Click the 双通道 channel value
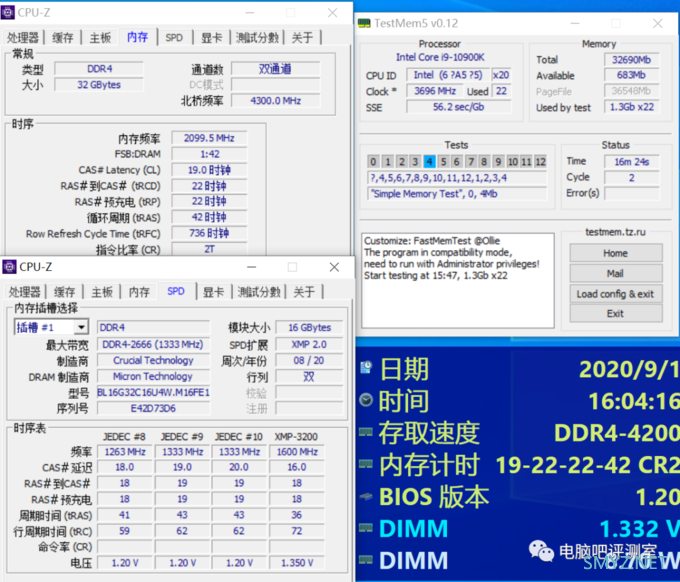Screen dimensions: 680x582 pos(276,69)
